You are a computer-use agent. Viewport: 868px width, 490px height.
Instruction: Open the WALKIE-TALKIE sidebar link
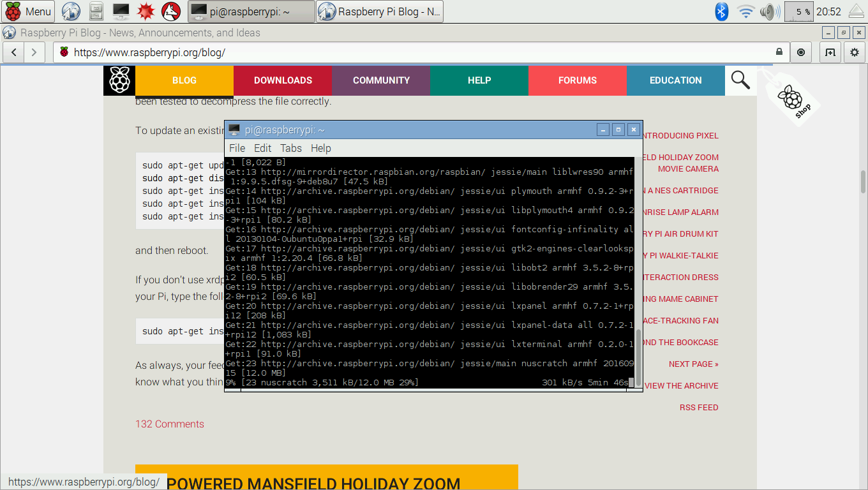(x=680, y=256)
